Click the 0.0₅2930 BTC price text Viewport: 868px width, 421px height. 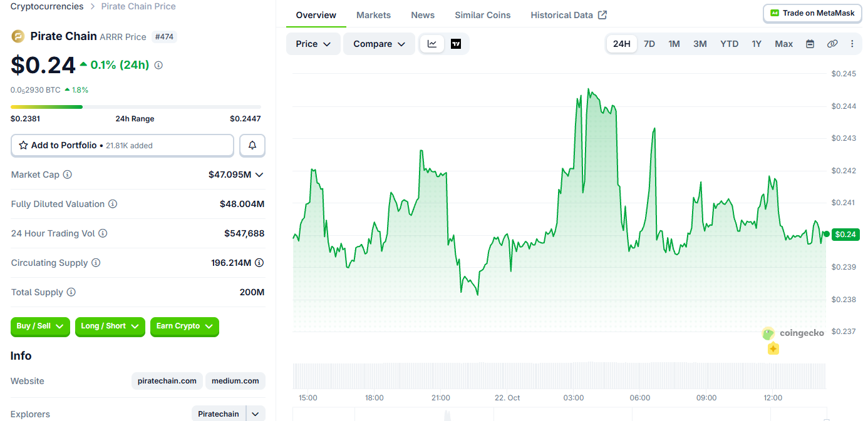(x=36, y=90)
